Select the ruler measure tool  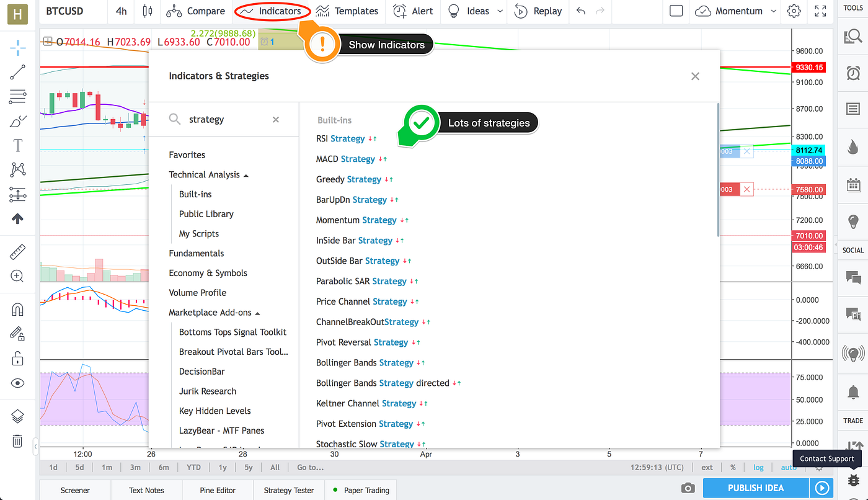[x=17, y=252]
